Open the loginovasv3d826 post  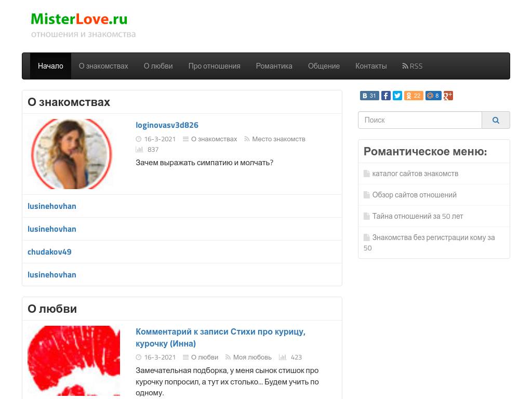coord(167,125)
